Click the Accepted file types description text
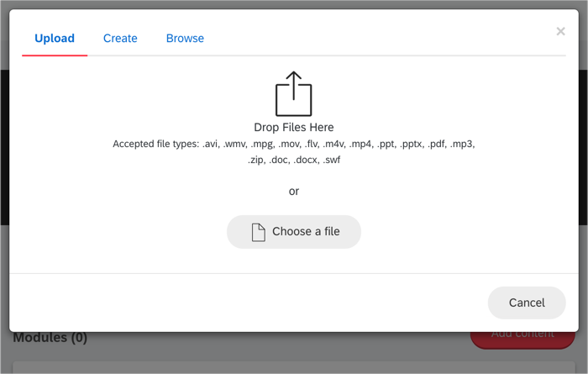 tap(294, 151)
